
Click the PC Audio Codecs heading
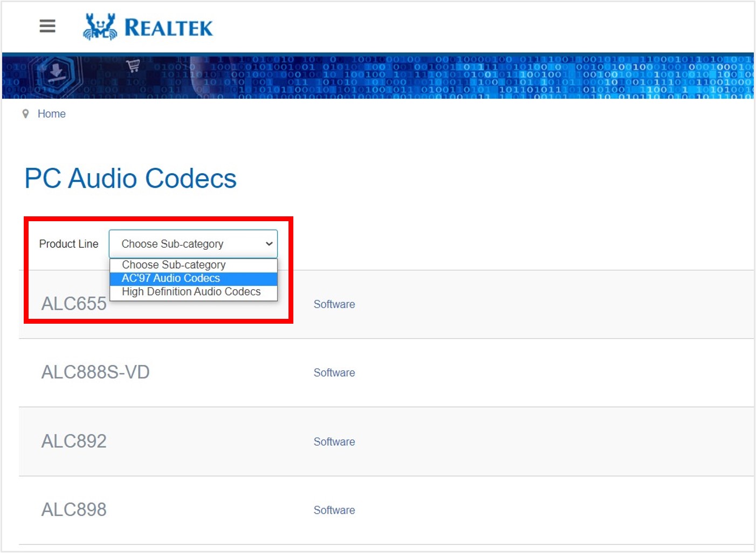click(x=130, y=179)
